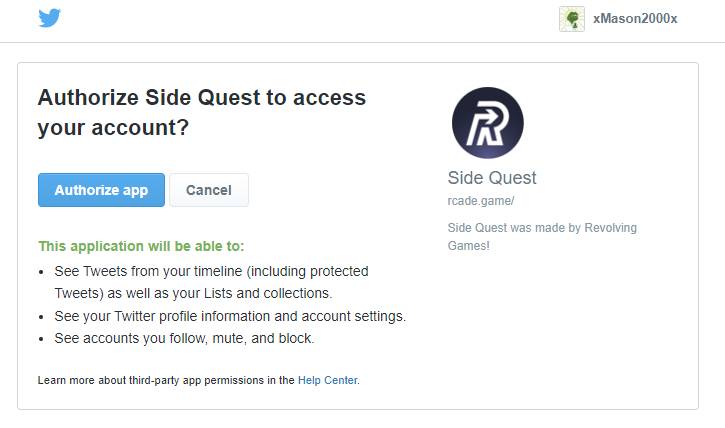Open the xMason2000x profile avatar
Image resolution: width=725 pixels, height=428 pixels.
click(x=571, y=19)
